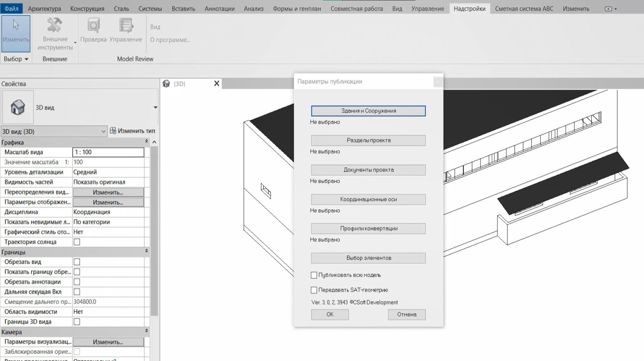Click Изменить for Параметры отображения
This screenshot has width=644, height=361.
(108, 202)
